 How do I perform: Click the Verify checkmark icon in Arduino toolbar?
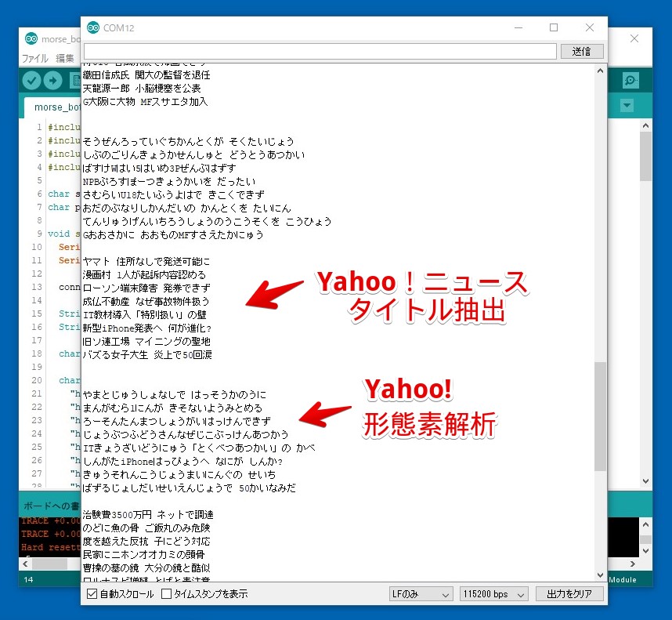point(31,81)
